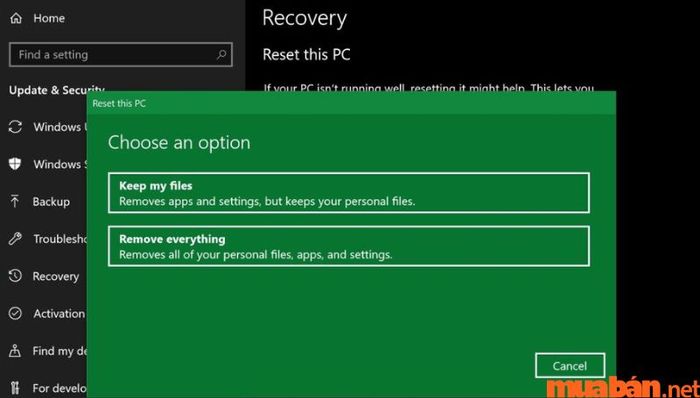Image resolution: width=700 pixels, height=398 pixels.
Task: Click the Backup arrow icon
Action: coord(15,201)
